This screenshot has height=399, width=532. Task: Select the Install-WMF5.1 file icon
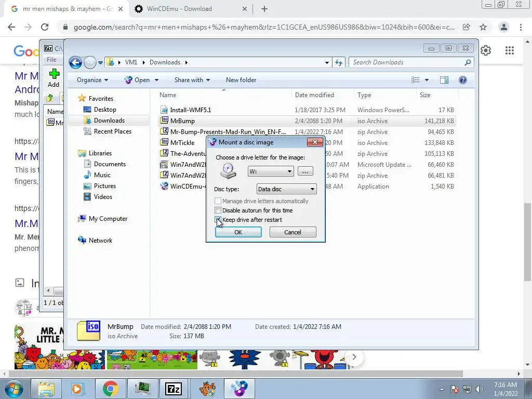point(165,110)
